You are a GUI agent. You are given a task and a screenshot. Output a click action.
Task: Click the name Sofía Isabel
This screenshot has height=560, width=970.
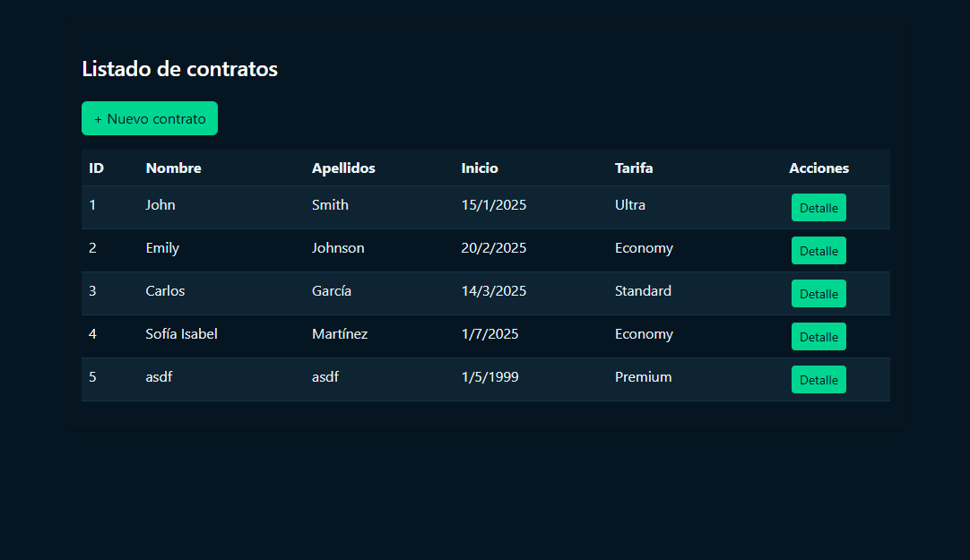pos(181,334)
